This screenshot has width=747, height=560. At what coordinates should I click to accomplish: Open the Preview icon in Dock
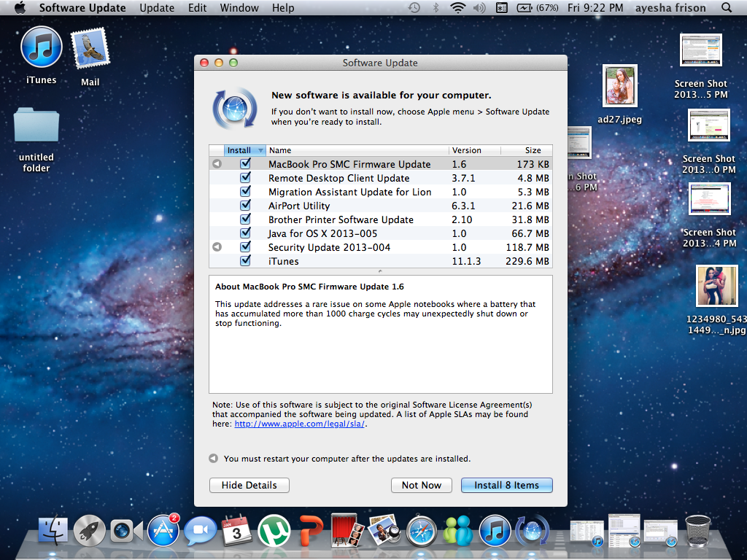[x=384, y=529]
